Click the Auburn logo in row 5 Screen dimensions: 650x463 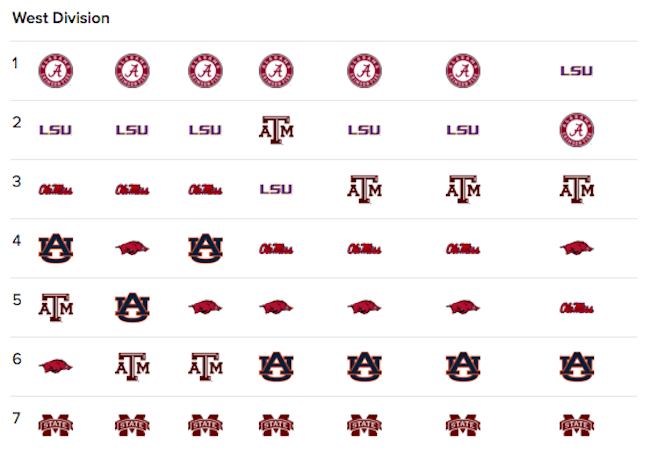click(132, 308)
